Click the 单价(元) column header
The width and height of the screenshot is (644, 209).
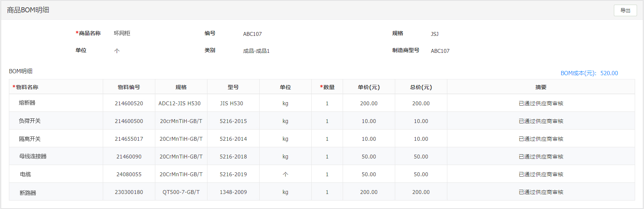click(369, 87)
